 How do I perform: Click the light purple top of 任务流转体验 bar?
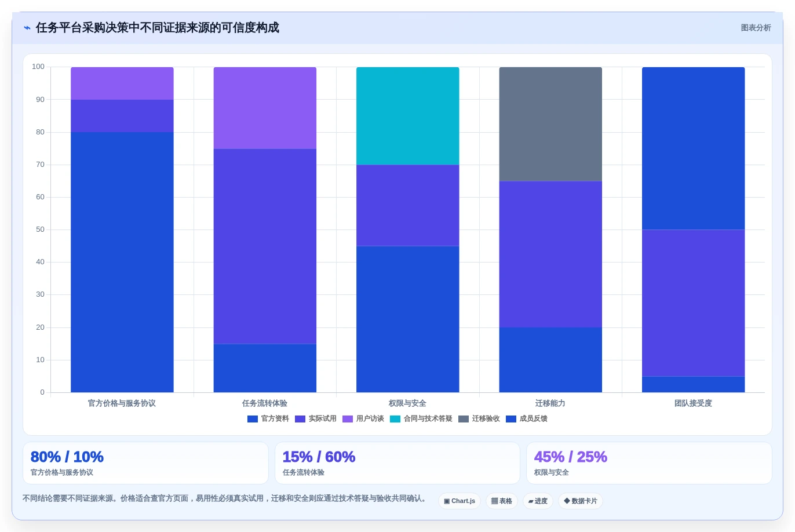(265, 108)
